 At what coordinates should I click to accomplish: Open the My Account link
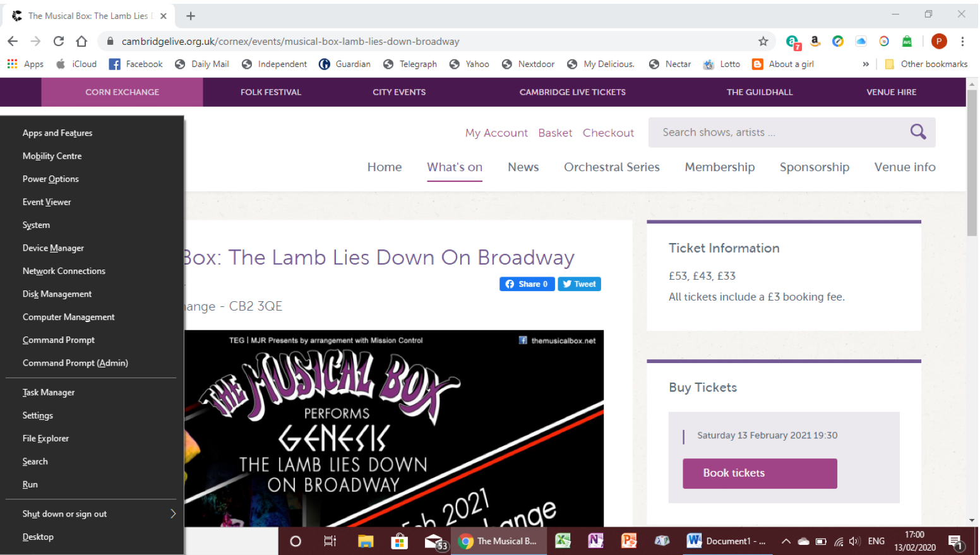(496, 133)
